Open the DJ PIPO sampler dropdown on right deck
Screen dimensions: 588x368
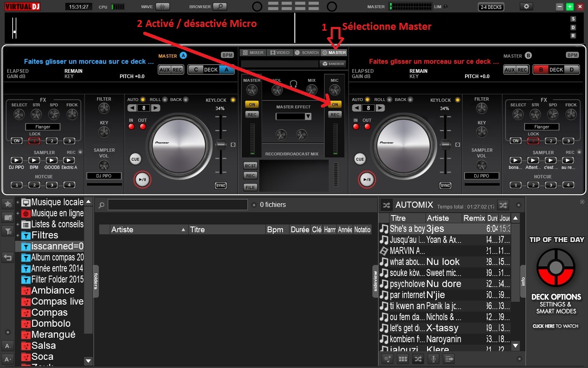(482, 176)
